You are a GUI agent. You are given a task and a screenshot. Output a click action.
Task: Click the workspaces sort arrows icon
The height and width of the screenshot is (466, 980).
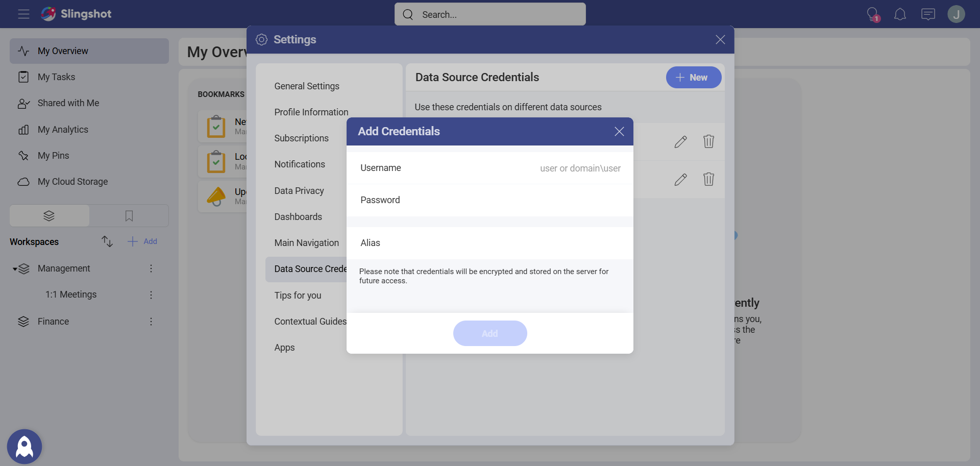107,241
